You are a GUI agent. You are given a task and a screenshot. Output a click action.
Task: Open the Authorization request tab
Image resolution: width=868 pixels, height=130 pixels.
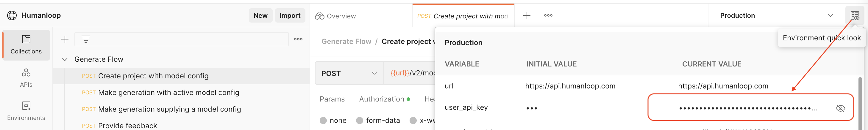click(381, 99)
